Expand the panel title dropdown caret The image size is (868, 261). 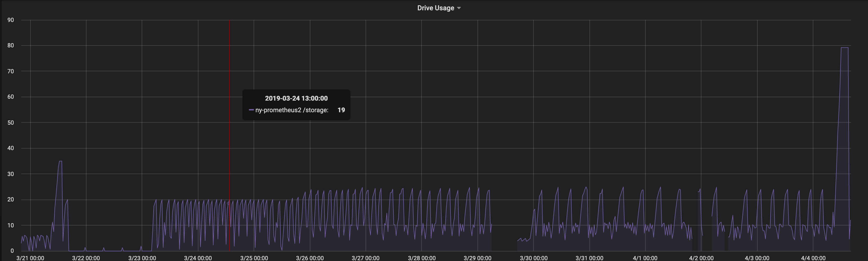point(459,8)
